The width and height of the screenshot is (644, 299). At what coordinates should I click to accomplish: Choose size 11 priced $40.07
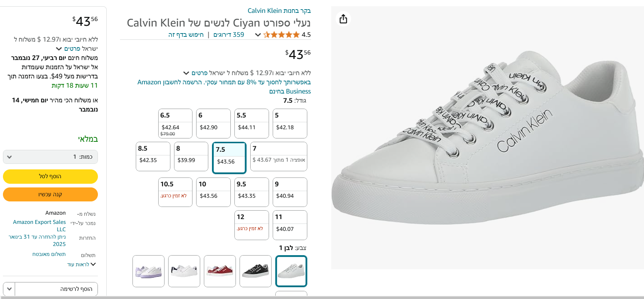pyautogui.click(x=290, y=225)
